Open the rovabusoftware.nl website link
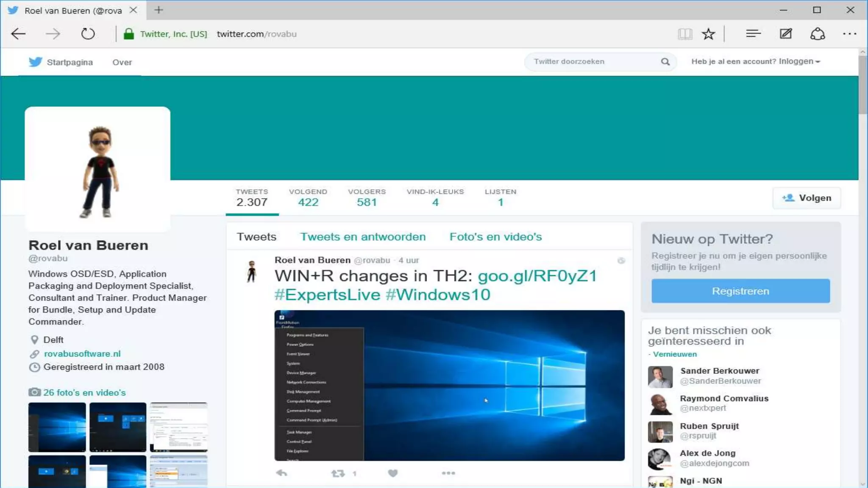The image size is (868, 488). 82,354
